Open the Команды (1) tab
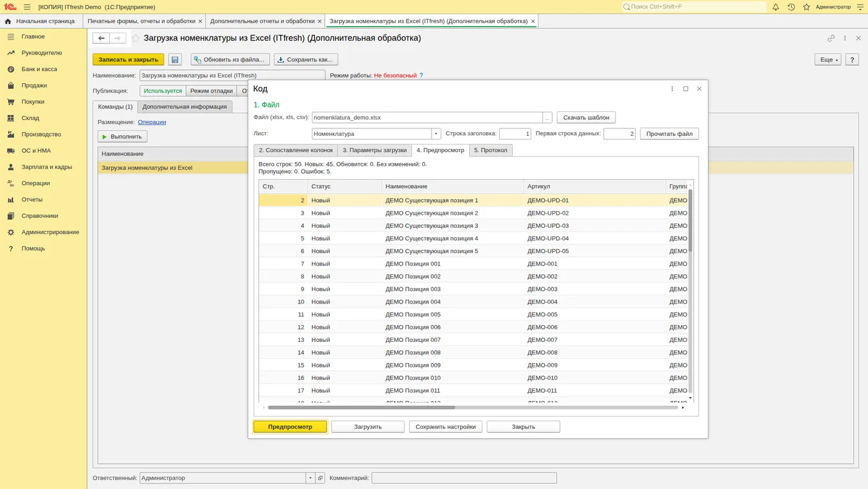 click(115, 107)
